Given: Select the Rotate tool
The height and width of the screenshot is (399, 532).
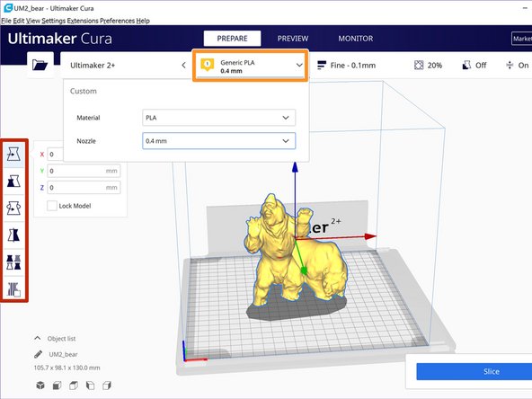Looking at the screenshot, I should pyautogui.click(x=13, y=208).
